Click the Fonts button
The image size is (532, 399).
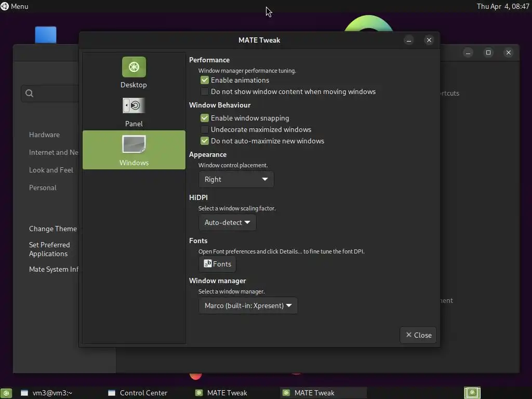tap(217, 264)
